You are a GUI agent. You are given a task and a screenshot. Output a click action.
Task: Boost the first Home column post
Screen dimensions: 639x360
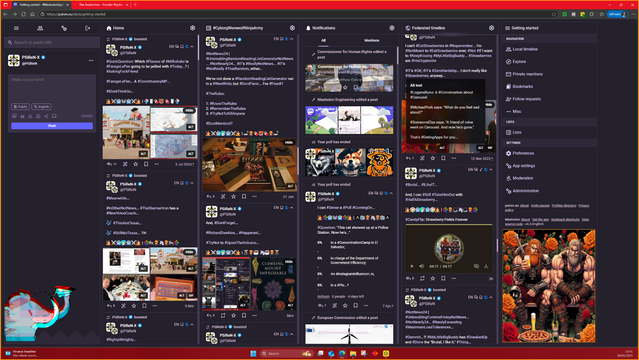click(x=125, y=164)
